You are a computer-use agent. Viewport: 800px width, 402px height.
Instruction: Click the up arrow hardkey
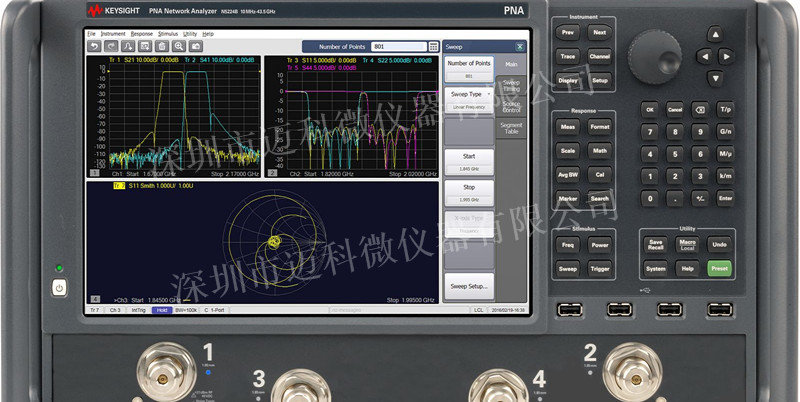715,34
